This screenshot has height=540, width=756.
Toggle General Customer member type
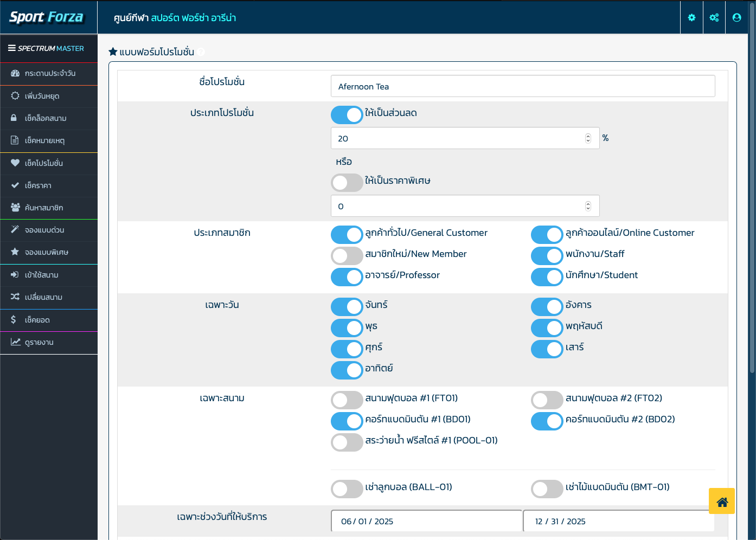pos(347,235)
